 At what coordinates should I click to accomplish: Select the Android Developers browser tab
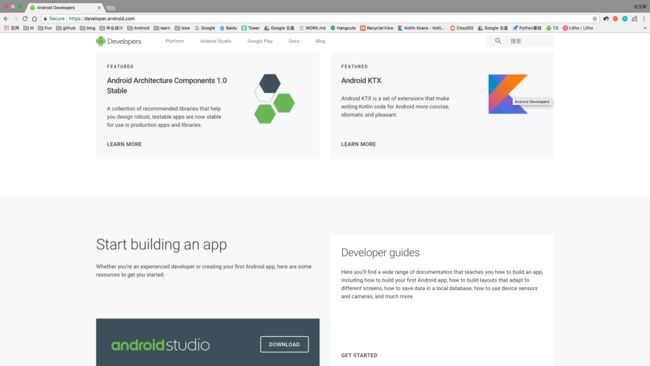[x=65, y=7]
